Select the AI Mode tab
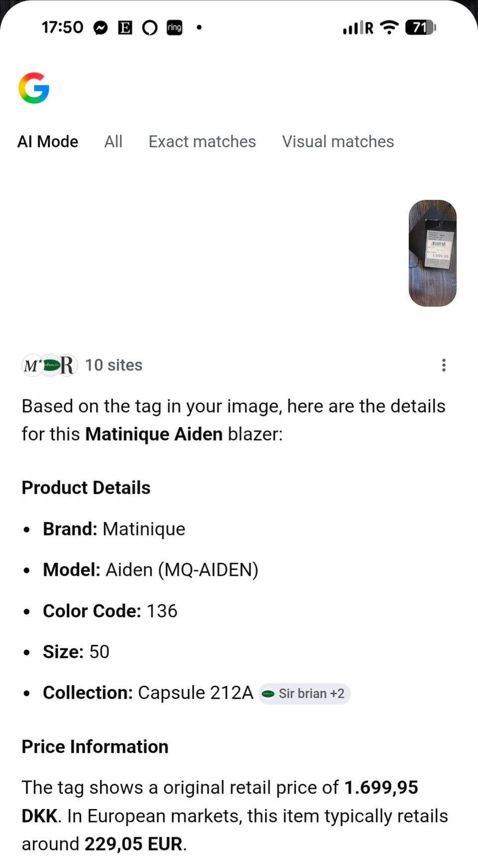478x868 pixels. 48,141
